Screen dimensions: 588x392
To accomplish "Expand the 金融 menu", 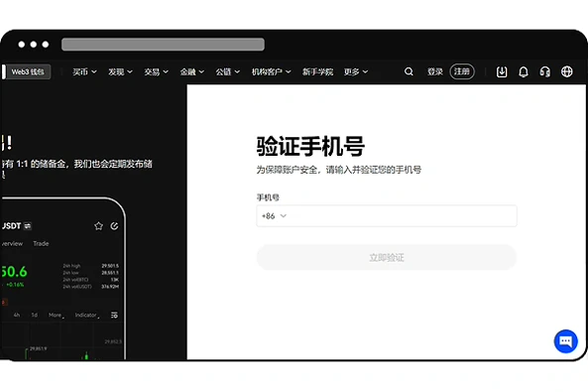I will pos(192,71).
